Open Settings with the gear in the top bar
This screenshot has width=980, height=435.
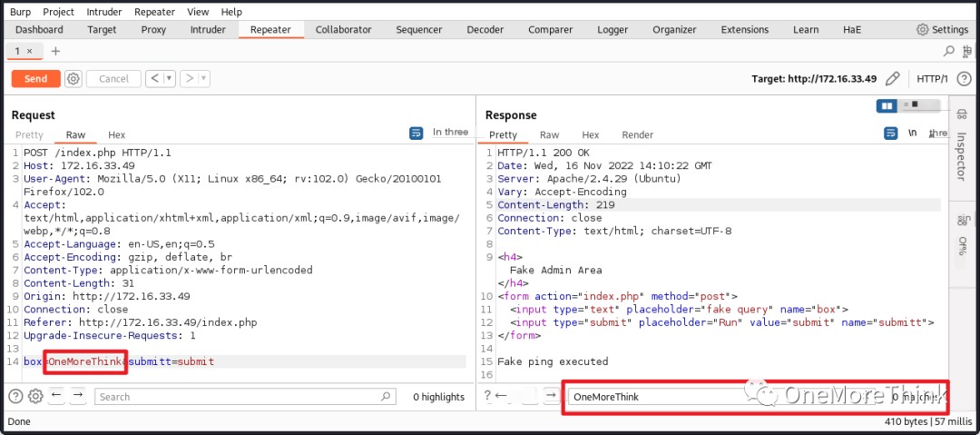coord(923,29)
